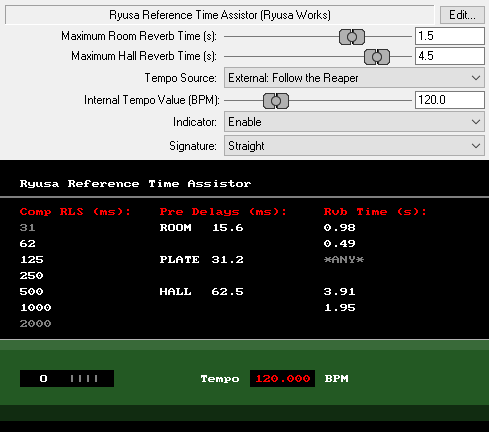Adjust Internal Tempo Value slider handle
Screen dimensions: 489x432
276,101
